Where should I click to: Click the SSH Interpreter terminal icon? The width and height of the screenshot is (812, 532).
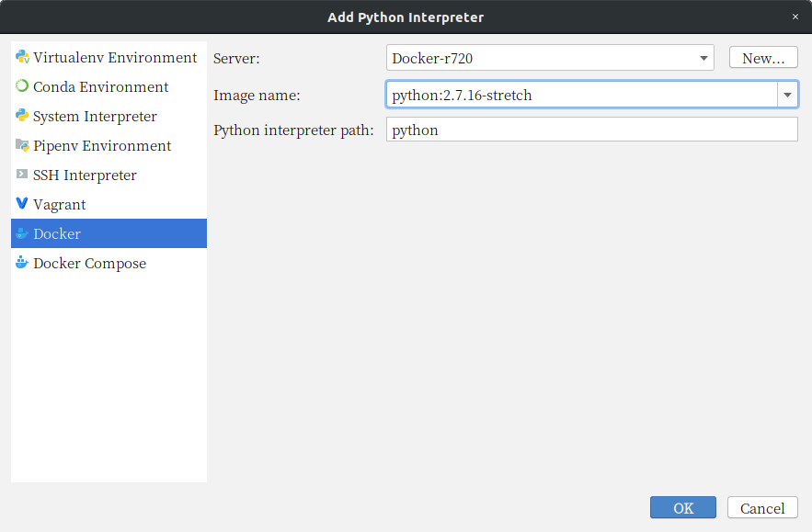22,174
